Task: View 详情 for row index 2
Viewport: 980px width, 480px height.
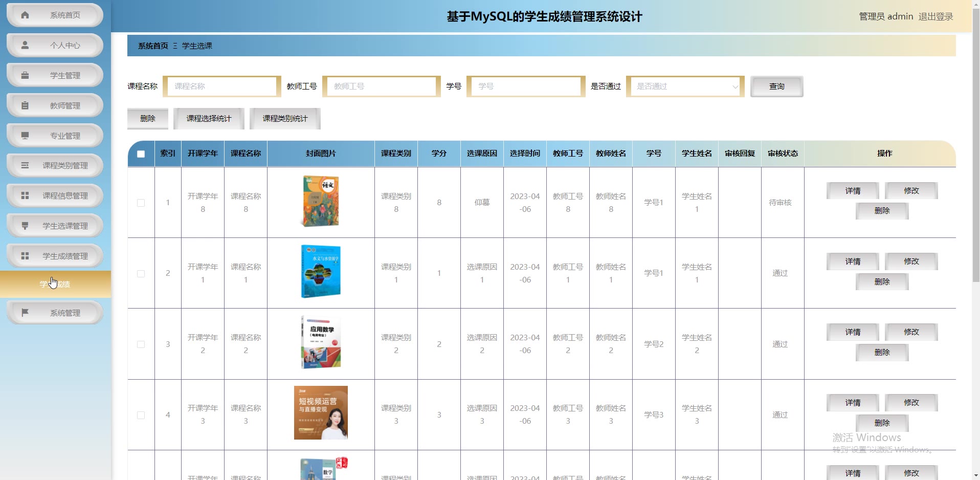Action: 853,261
